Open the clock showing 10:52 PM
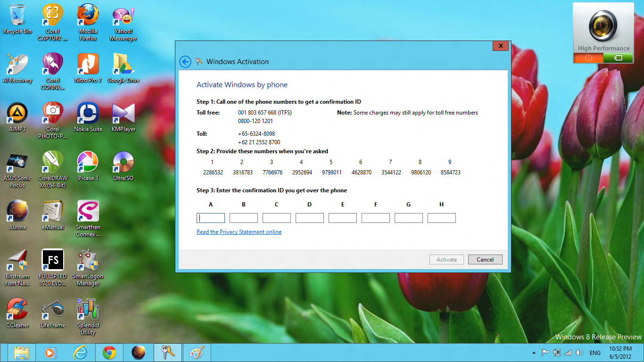The width and height of the screenshot is (644, 362). pos(620,353)
